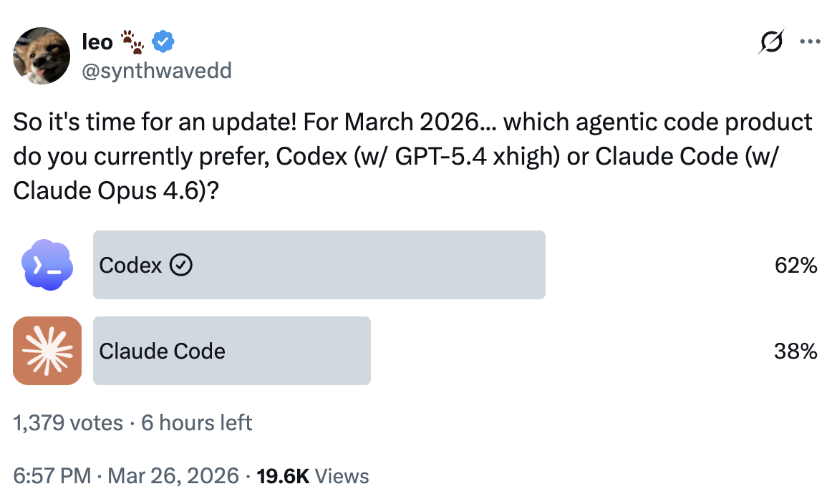Click the checkmark showing your Codex vote
Screen dimensions: 832x504
coord(181,265)
